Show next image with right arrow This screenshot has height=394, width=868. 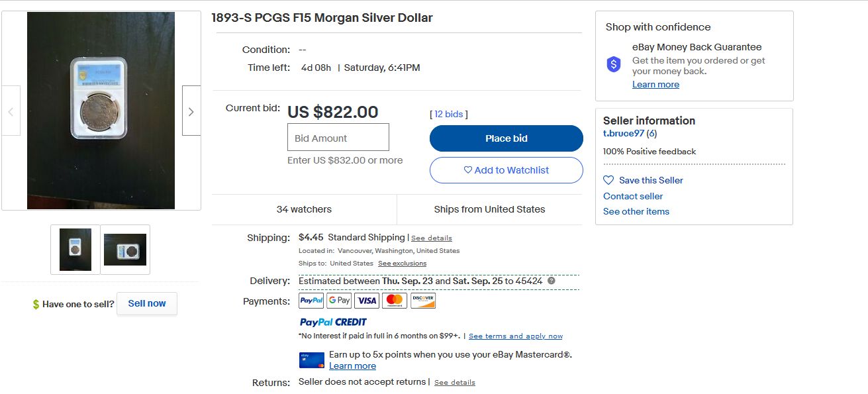click(191, 111)
